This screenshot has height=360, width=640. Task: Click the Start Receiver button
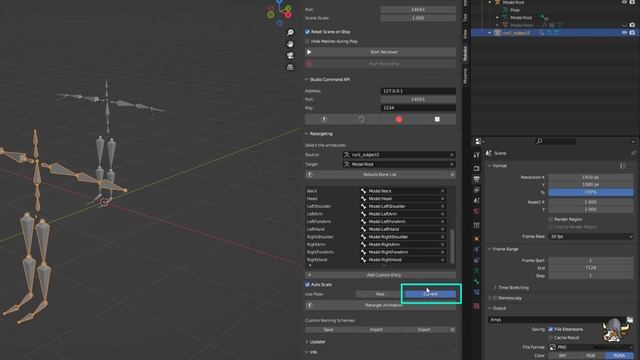click(x=380, y=52)
